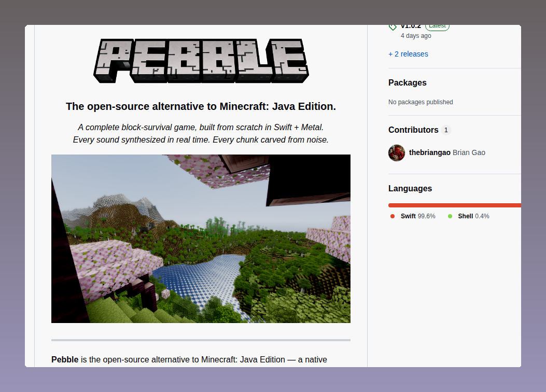Click the Contributors count badge '1'

(446, 130)
